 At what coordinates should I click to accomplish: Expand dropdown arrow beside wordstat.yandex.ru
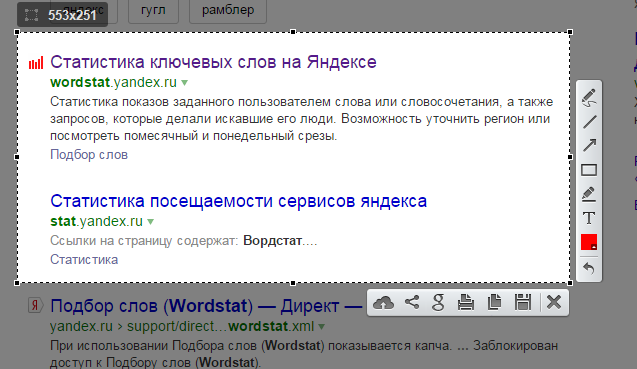pyautogui.click(x=184, y=83)
